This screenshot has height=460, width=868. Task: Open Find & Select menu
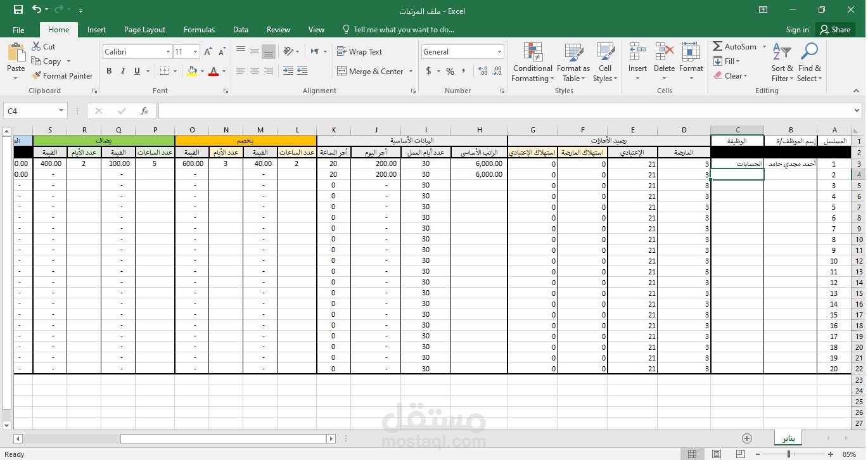(809, 62)
